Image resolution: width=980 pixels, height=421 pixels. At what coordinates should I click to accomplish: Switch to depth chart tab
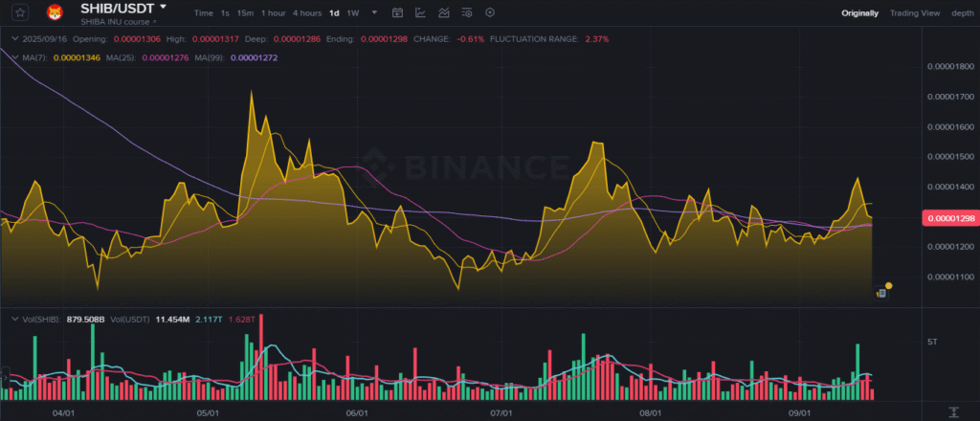[x=963, y=13]
